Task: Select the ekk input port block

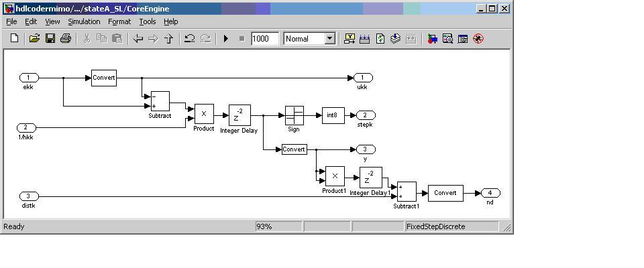Action: (x=29, y=78)
